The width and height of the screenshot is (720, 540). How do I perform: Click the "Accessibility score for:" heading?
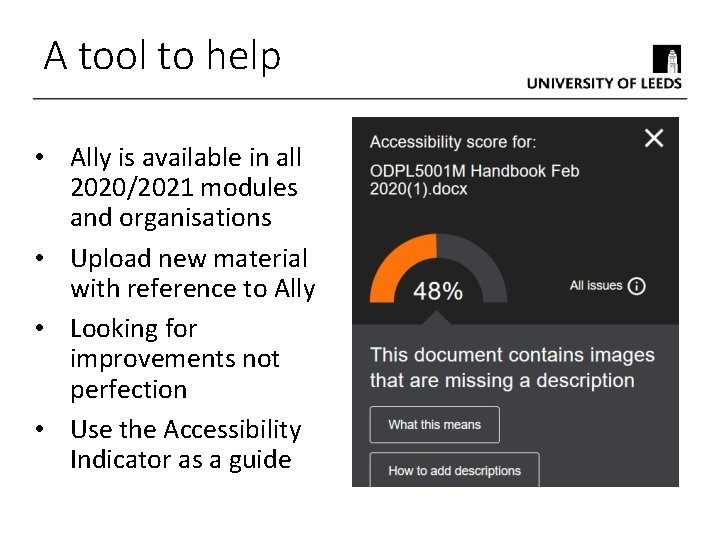point(453,142)
